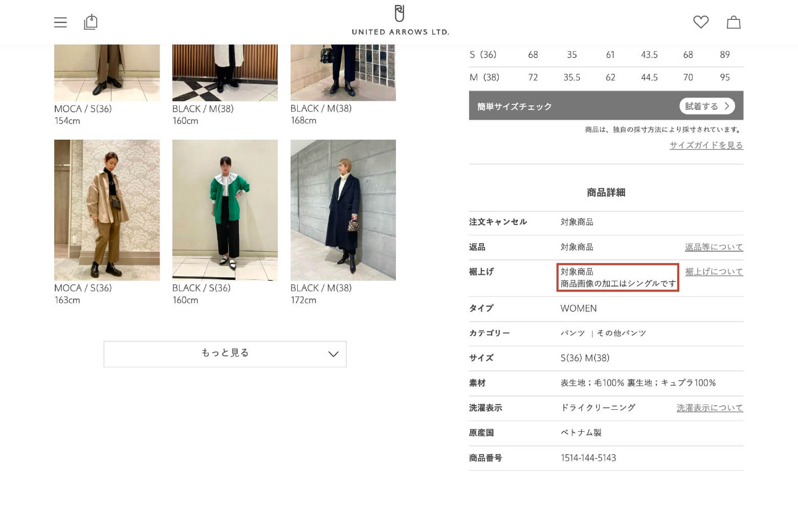Click the material text 表生地；毛100%
The image size is (798, 532).
[x=592, y=383]
